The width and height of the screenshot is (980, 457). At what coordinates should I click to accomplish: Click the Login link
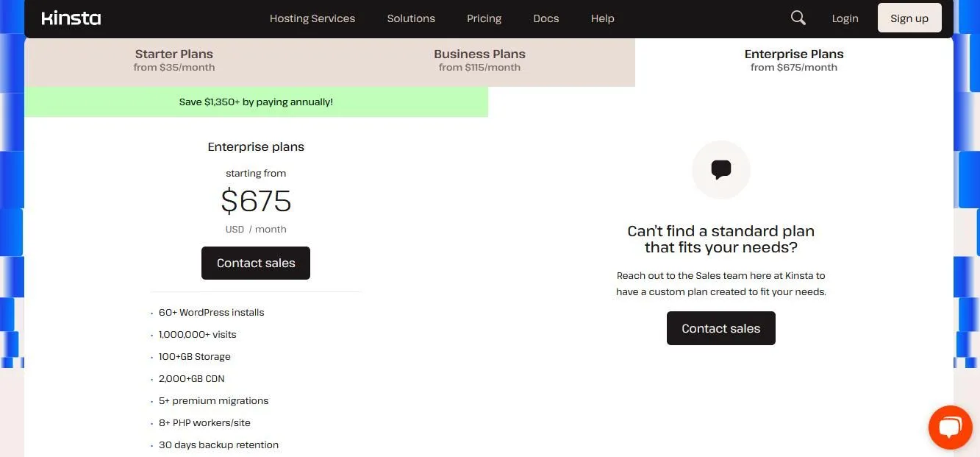coord(845,18)
